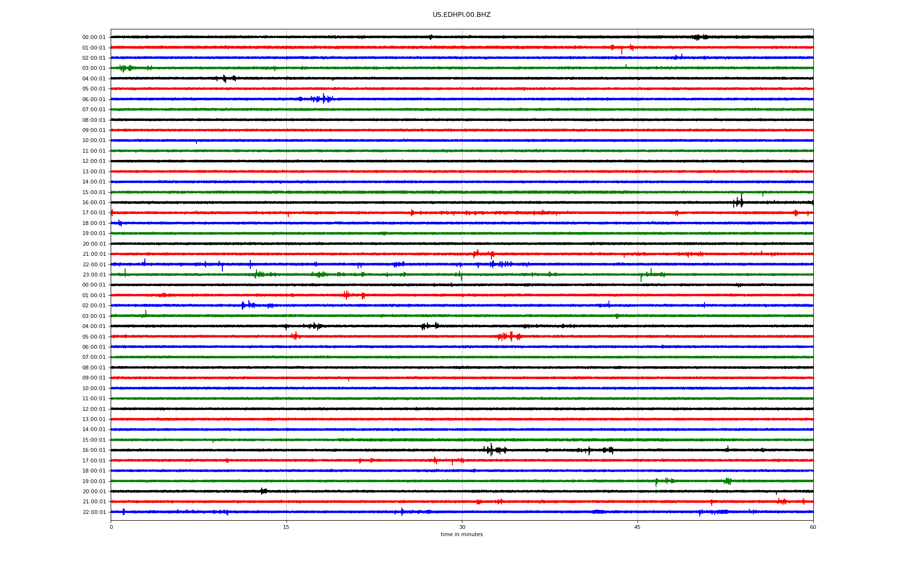Click the 30 minute tick label
This screenshot has width=924, height=578.
click(462, 527)
